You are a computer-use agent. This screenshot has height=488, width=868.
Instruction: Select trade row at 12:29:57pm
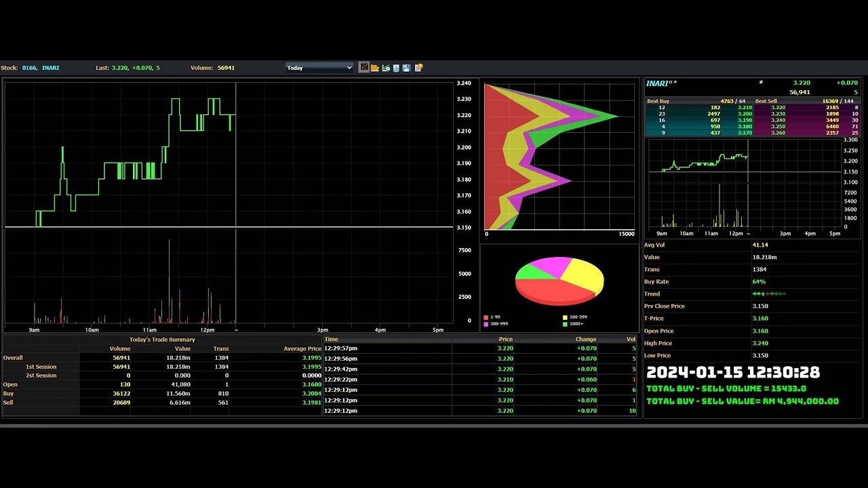(480, 348)
